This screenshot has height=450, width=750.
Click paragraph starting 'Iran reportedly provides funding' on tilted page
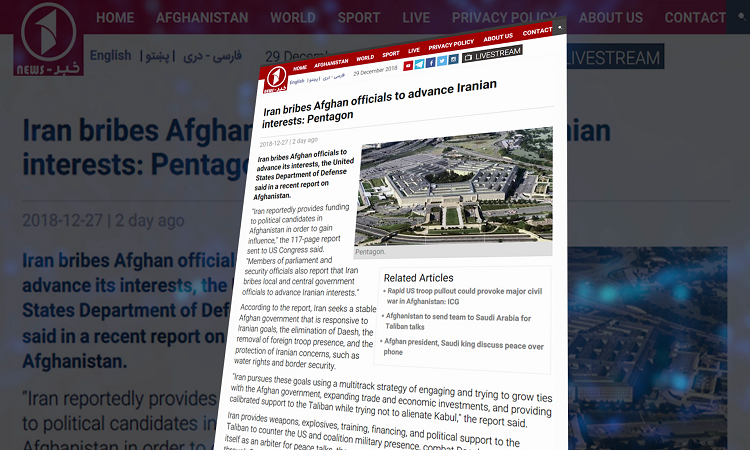pos(301,250)
